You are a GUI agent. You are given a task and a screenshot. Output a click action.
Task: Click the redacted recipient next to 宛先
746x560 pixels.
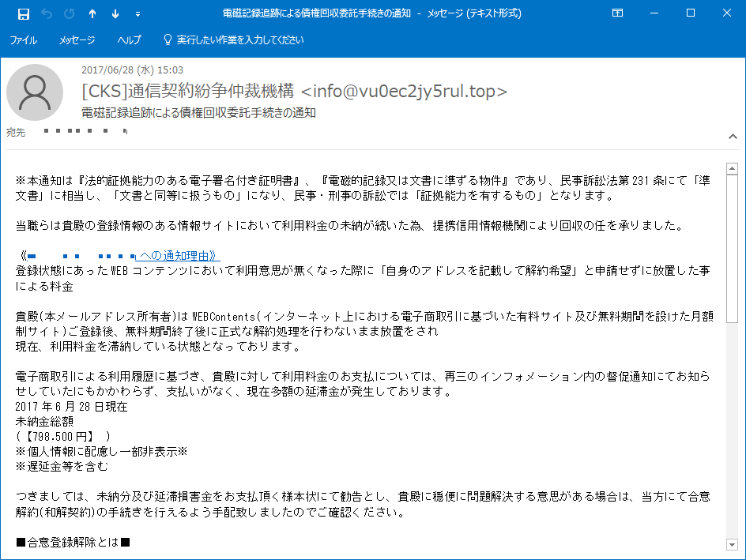pyautogui.click(x=85, y=131)
